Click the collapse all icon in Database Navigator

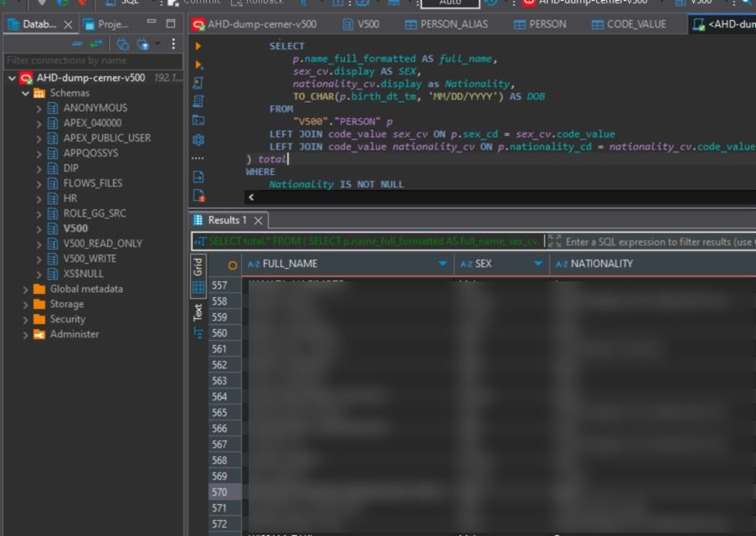(77, 44)
